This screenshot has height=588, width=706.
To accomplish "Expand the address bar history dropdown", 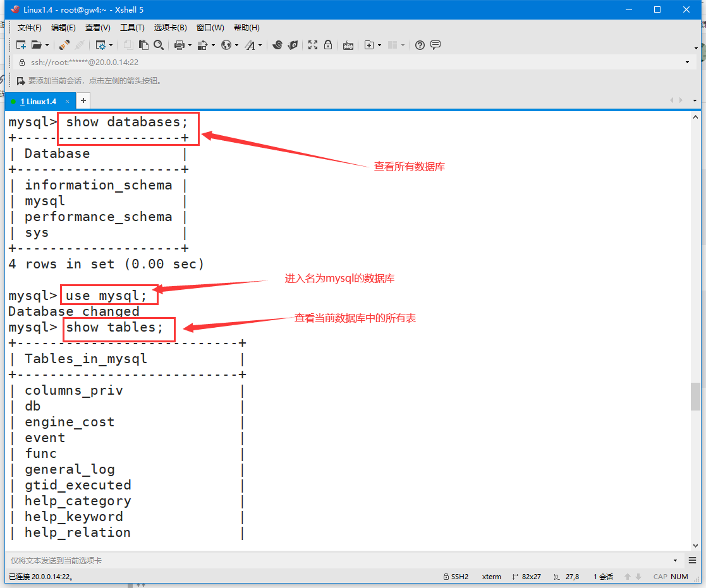I will pyautogui.click(x=687, y=62).
